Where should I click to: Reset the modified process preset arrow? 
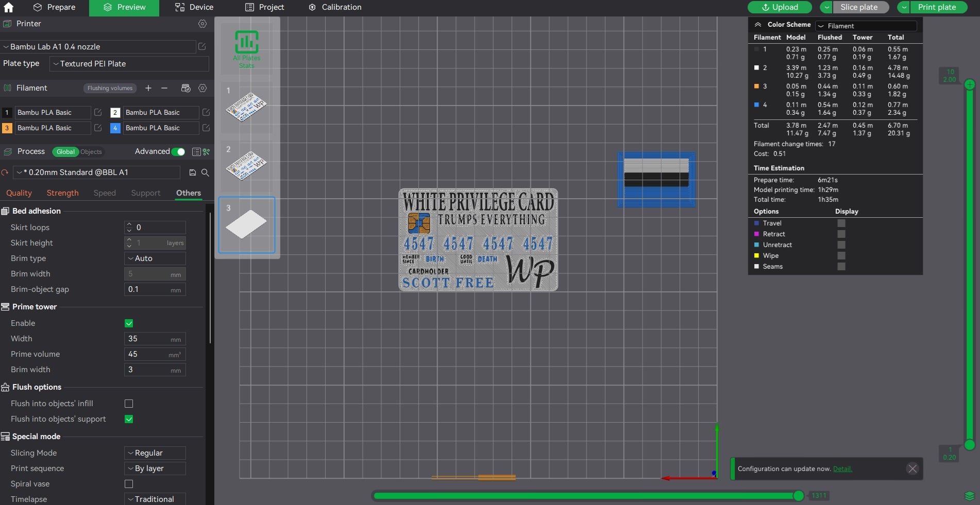pos(5,172)
